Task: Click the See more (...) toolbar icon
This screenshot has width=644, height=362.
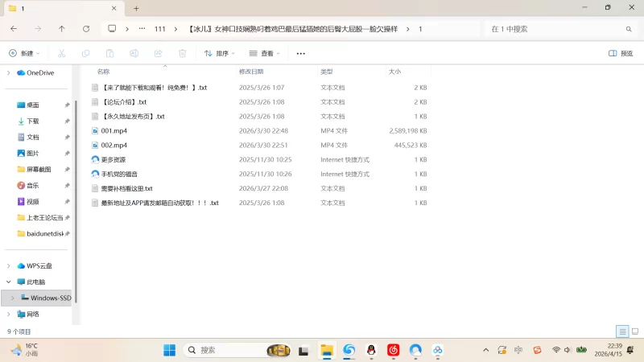Action: click(x=301, y=53)
